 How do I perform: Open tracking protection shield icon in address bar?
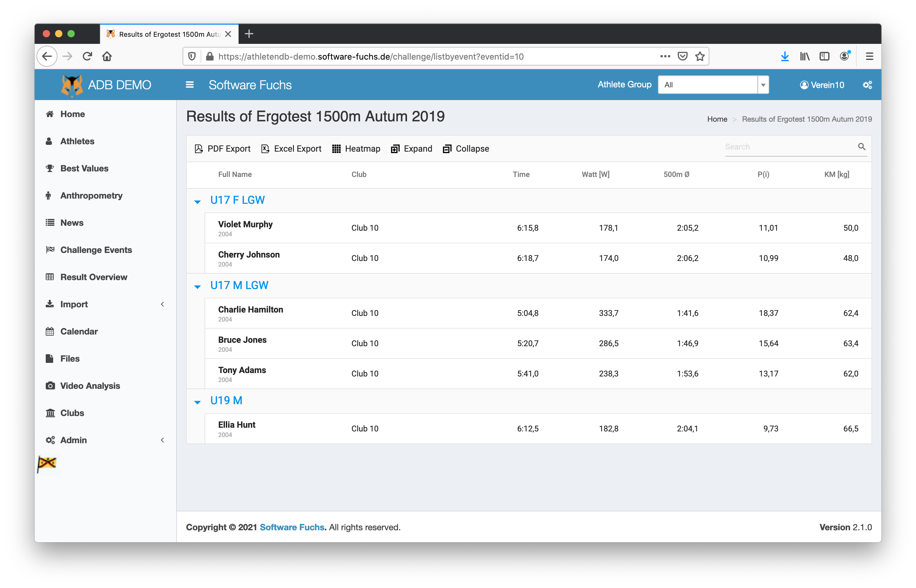[192, 57]
